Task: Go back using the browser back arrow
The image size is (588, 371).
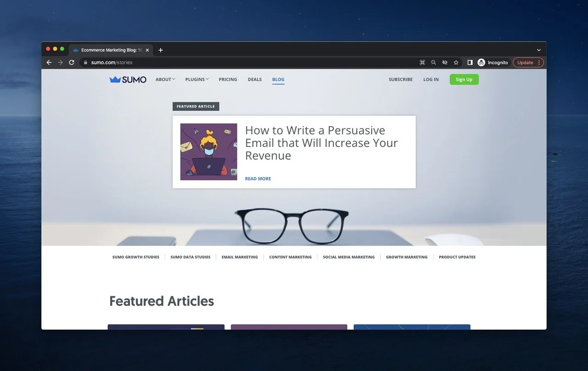Action: pyautogui.click(x=49, y=62)
